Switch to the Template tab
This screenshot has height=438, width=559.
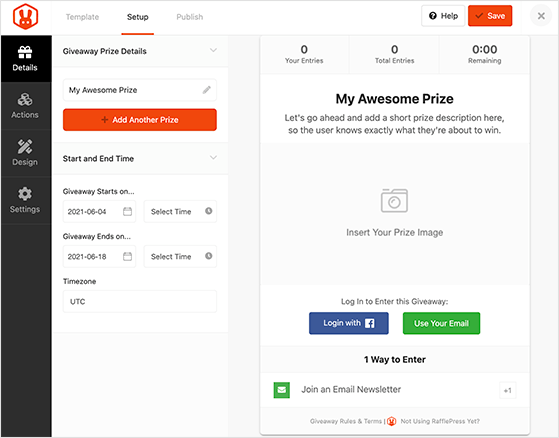tap(82, 17)
